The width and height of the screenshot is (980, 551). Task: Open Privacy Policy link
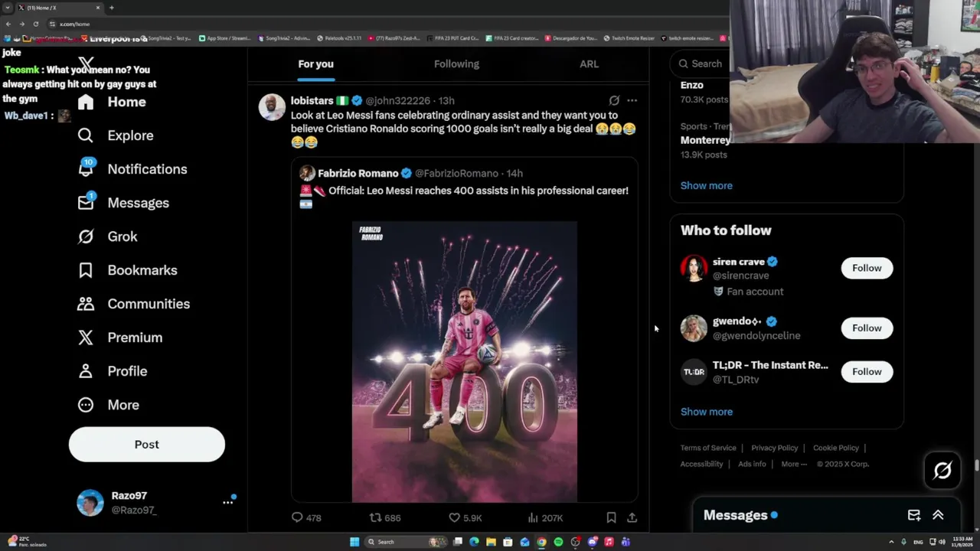point(774,448)
